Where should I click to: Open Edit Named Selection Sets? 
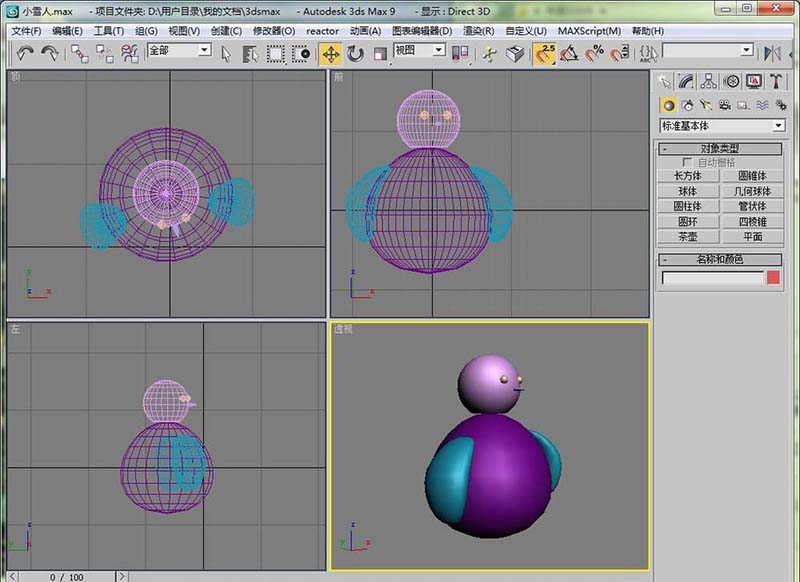pyautogui.click(x=648, y=54)
